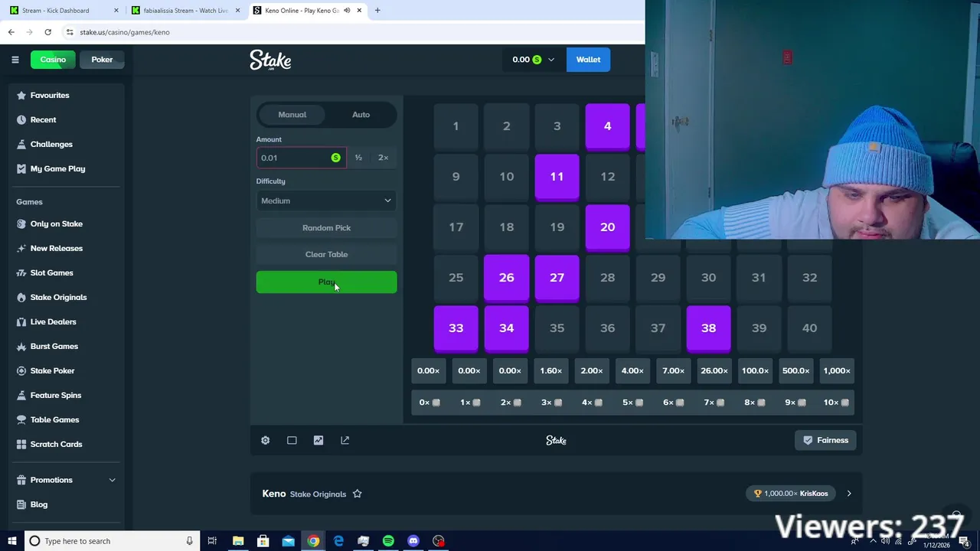Click the Windows search box
The height and width of the screenshot is (551, 980).
click(x=112, y=541)
